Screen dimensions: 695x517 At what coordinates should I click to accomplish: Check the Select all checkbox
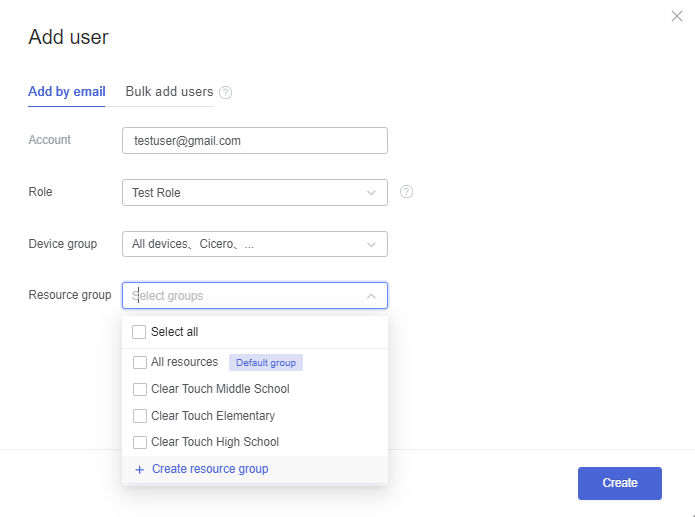[139, 332]
